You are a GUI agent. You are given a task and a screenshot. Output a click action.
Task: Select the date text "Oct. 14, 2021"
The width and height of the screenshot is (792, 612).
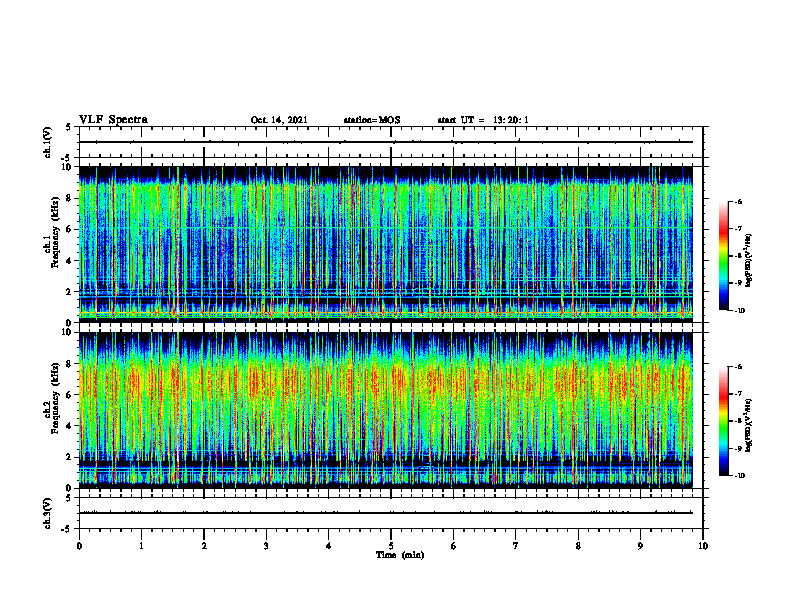279,120
